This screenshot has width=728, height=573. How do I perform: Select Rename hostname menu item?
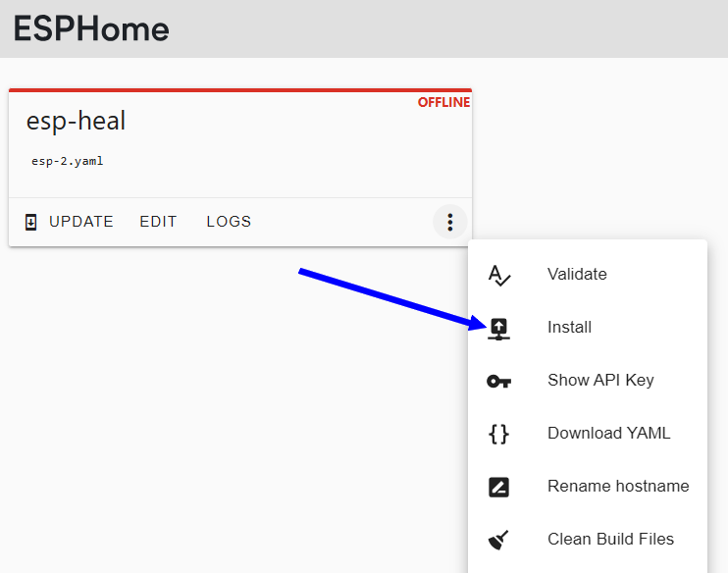click(618, 487)
